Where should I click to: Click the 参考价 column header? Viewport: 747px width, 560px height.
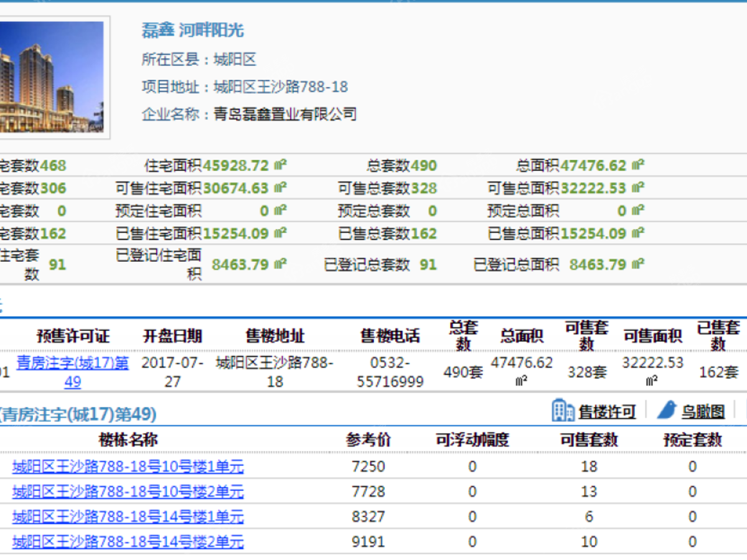(x=369, y=440)
